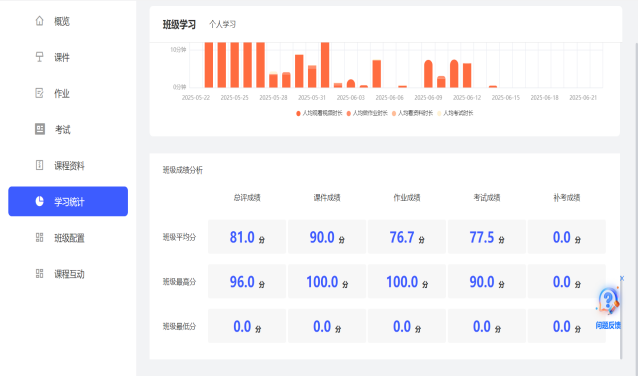Click the 0分钟 y-axis label
Screen dimensions: 638x376
pyautogui.click(x=179, y=87)
